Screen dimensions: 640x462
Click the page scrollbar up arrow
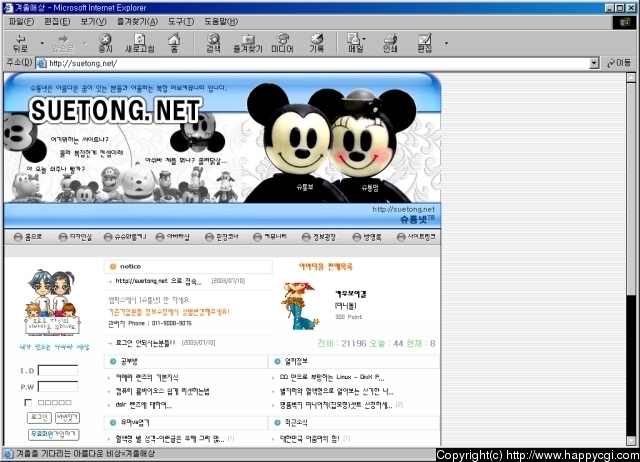(x=631, y=78)
